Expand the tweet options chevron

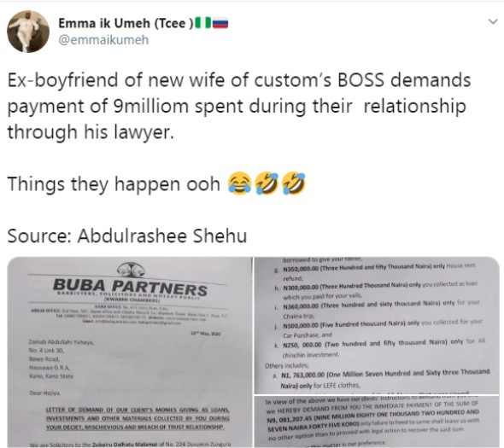[x=493, y=22]
